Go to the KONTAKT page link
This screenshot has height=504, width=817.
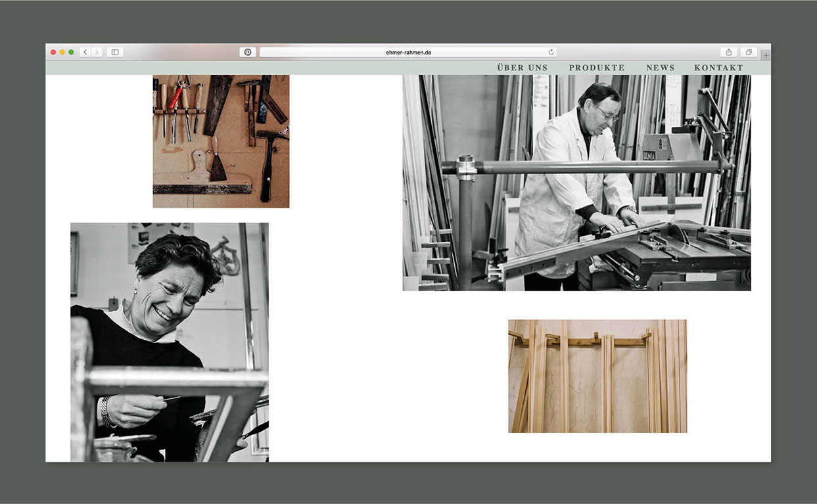point(718,68)
